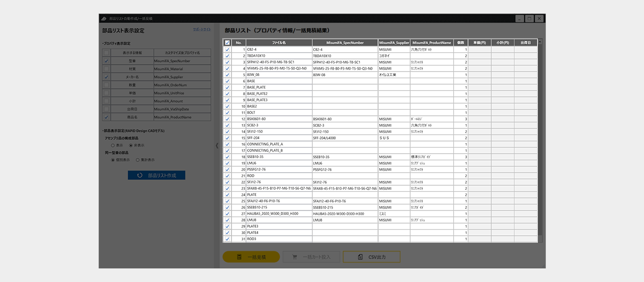Maximize the window using the title bar button
This screenshot has height=282, width=644.
tap(529, 18)
